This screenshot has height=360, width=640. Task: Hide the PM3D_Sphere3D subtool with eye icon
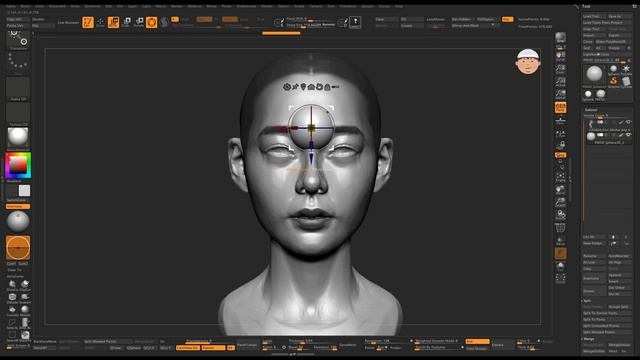click(x=628, y=135)
